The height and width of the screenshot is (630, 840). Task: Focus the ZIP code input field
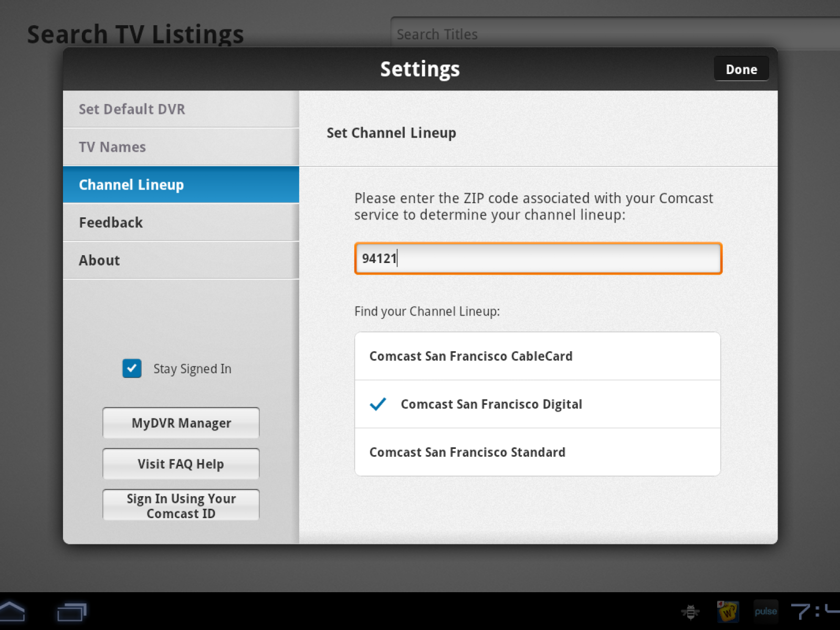(x=538, y=258)
